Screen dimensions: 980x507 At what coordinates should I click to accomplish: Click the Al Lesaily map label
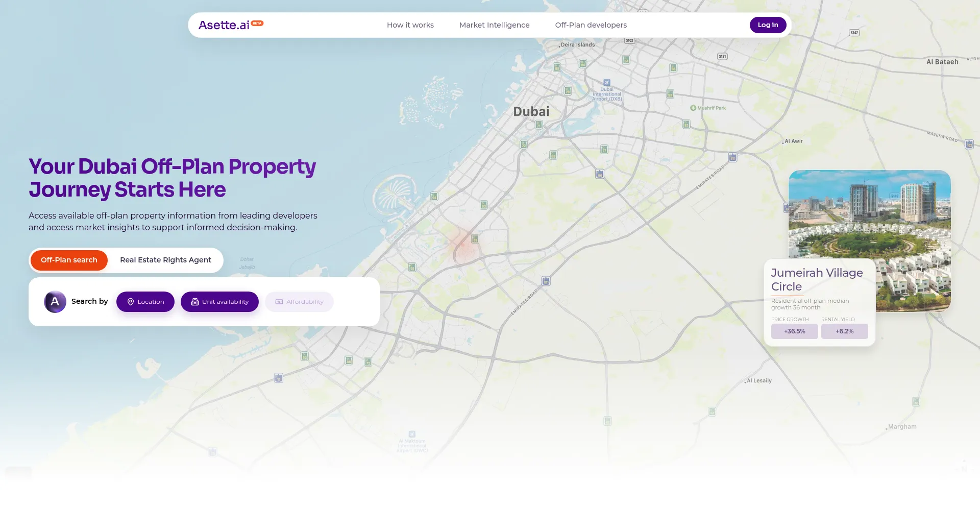pyautogui.click(x=759, y=381)
